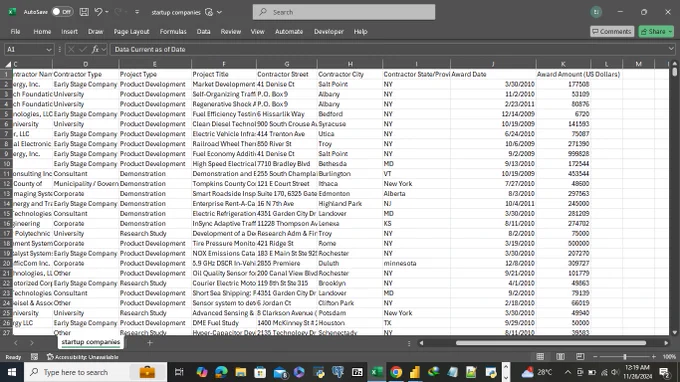Click the Comments button
The width and height of the screenshot is (680, 382).
pos(612,32)
